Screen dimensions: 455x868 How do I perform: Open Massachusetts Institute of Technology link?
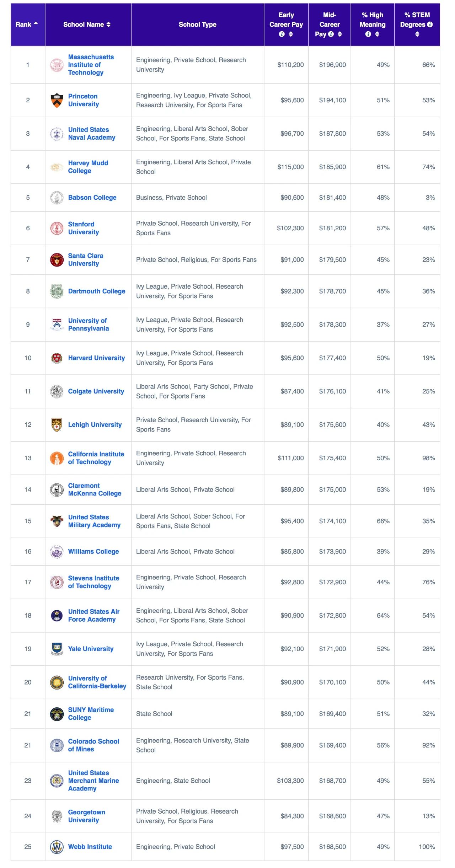91,65
